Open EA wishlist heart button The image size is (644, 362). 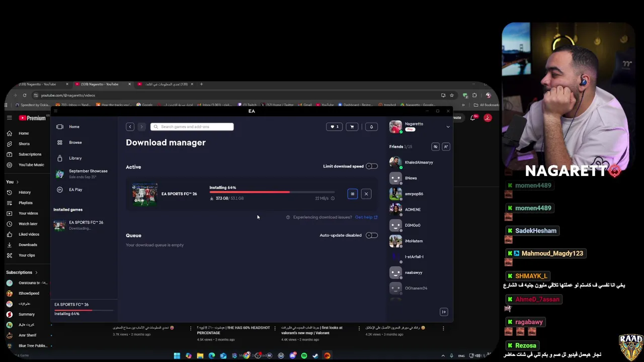(335, 127)
